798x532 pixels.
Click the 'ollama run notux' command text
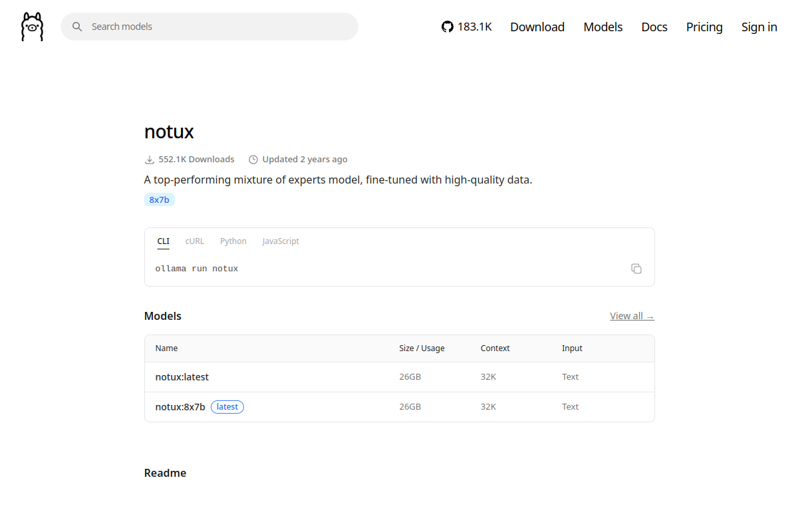(x=197, y=269)
